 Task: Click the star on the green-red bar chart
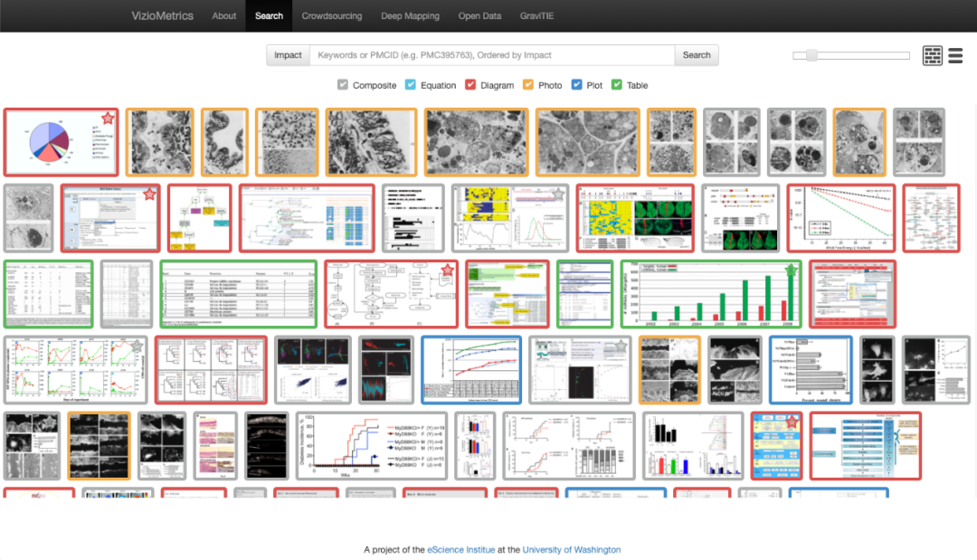tap(791, 270)
